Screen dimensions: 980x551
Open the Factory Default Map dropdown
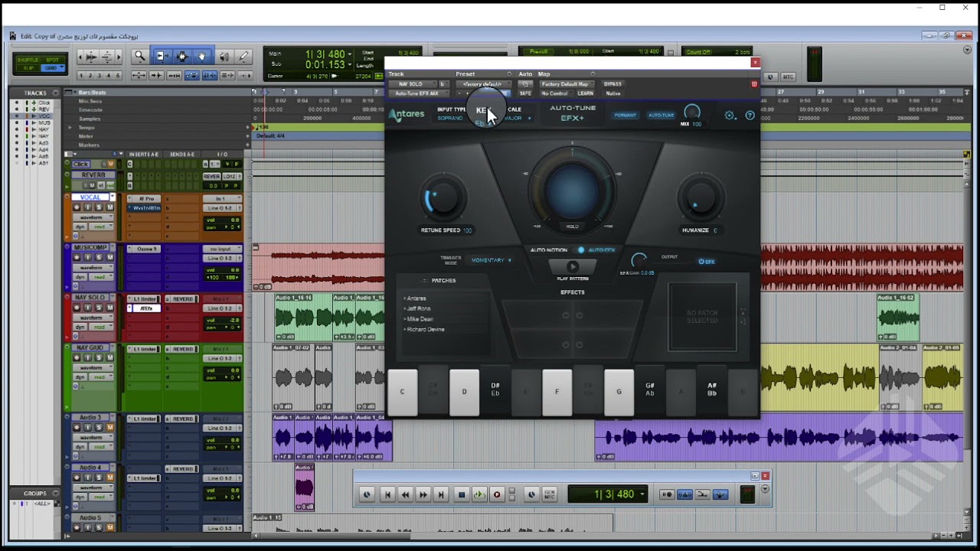pyautogui.click(x=565, y=84)
